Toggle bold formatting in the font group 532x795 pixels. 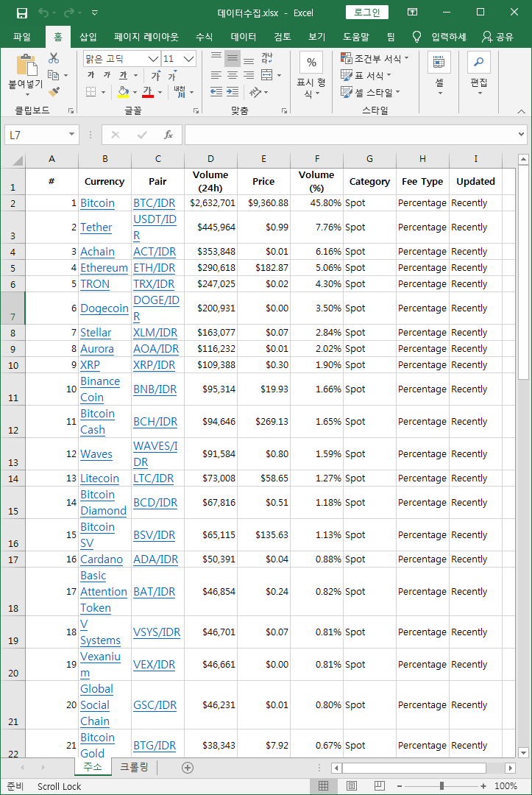pyautogui.click(x=91, y=75)
